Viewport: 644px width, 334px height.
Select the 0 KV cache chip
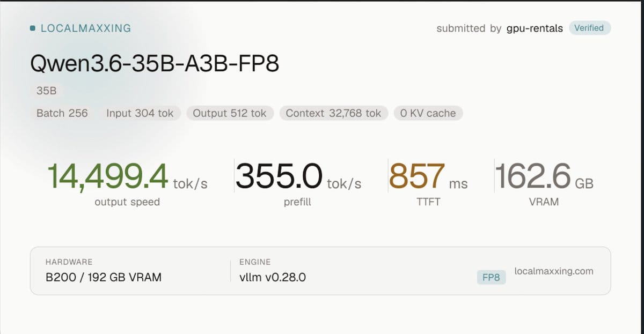pyautogui.click(x=428, y=113)
